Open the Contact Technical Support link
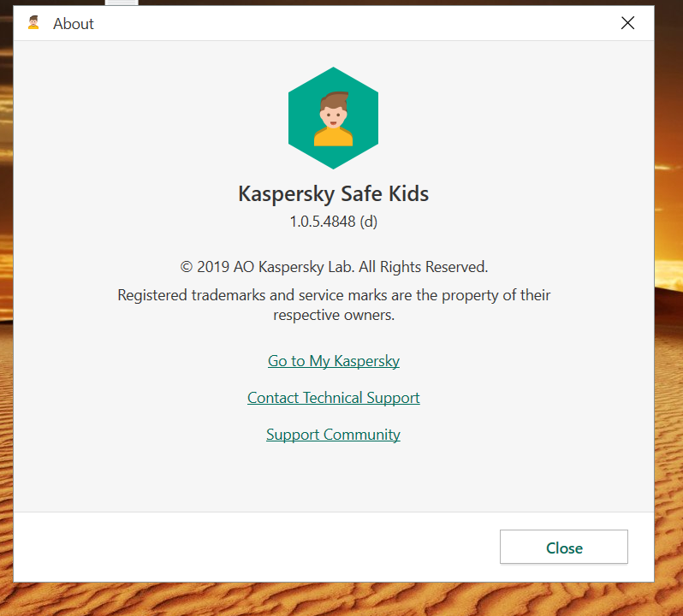683x616 pixels. pos(334,398)
